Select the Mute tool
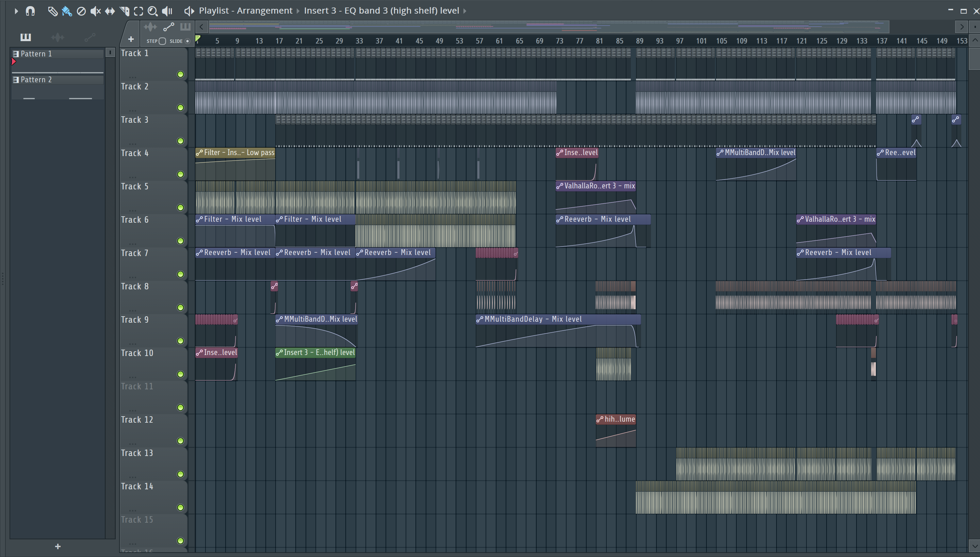Viewport: 980px width, 557px height. click(95, 11)
